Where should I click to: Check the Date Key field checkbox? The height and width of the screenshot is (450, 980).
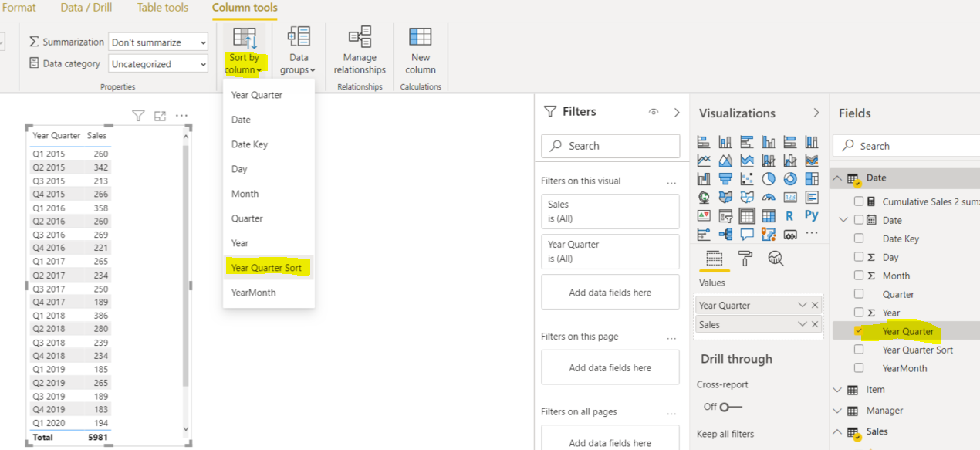click(x=859, y=239)
